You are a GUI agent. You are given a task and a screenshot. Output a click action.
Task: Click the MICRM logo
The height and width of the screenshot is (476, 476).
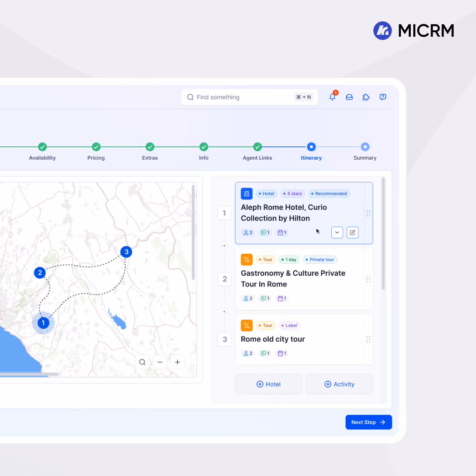(x=414, y=31)
